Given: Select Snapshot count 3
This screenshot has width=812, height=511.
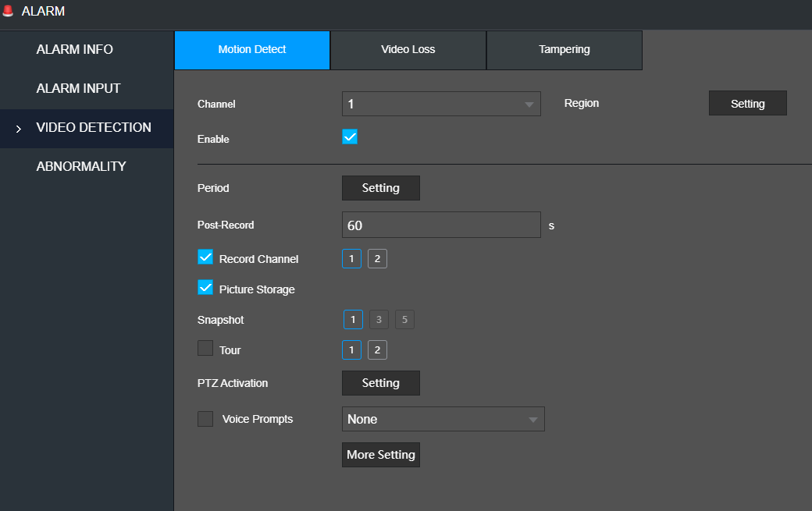Looking at the screenshot, I should [379, 320].
